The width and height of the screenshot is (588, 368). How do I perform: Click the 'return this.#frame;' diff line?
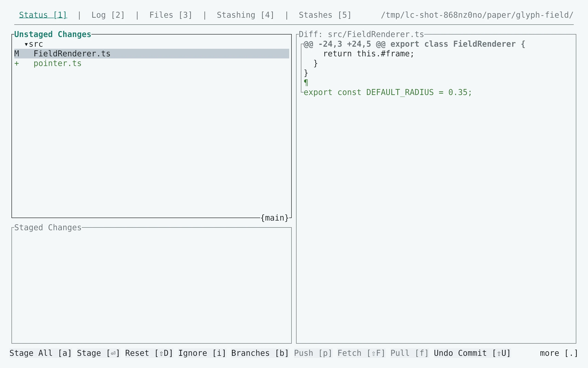368,54
